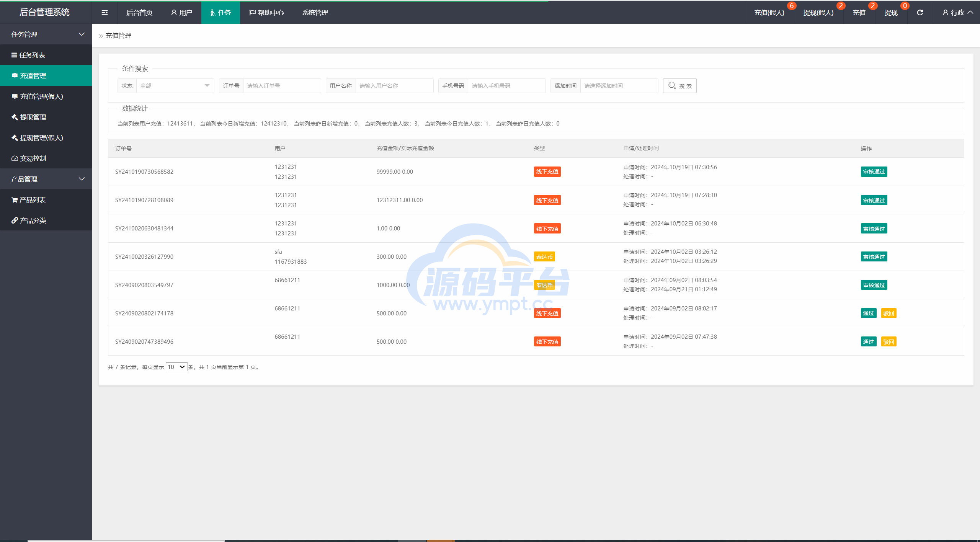Click 审核通过 for order SY2409020803549797
Image resolution: width=980 pixels, height=542 pixels.
coord(874,285)
